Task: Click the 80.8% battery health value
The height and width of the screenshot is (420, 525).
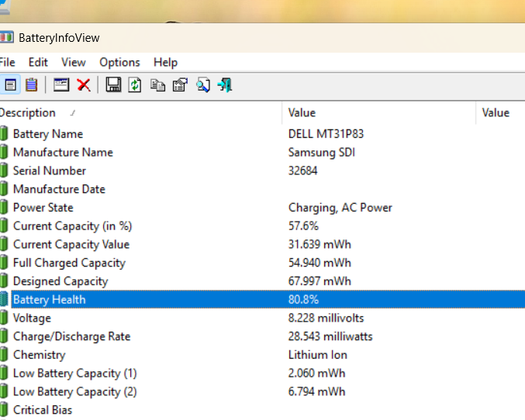Action: point(303,300)
